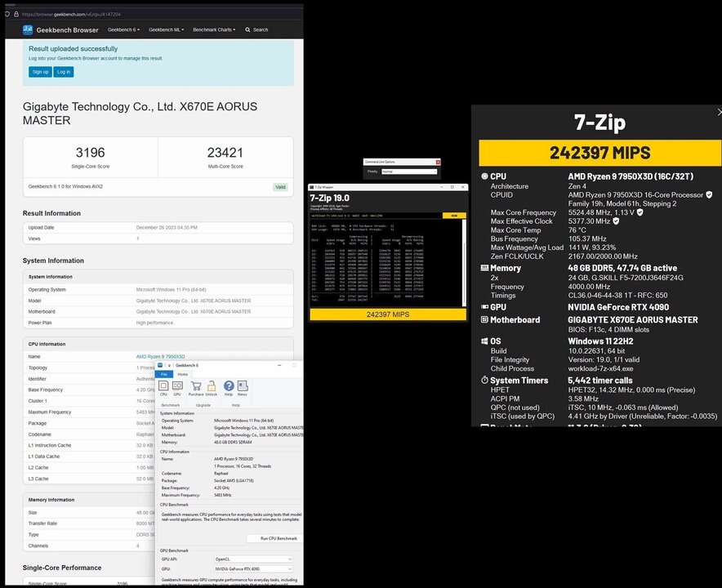This screenshot has width=722, height=588.
Task: Open the Help question mark icon
Action: 229,387
